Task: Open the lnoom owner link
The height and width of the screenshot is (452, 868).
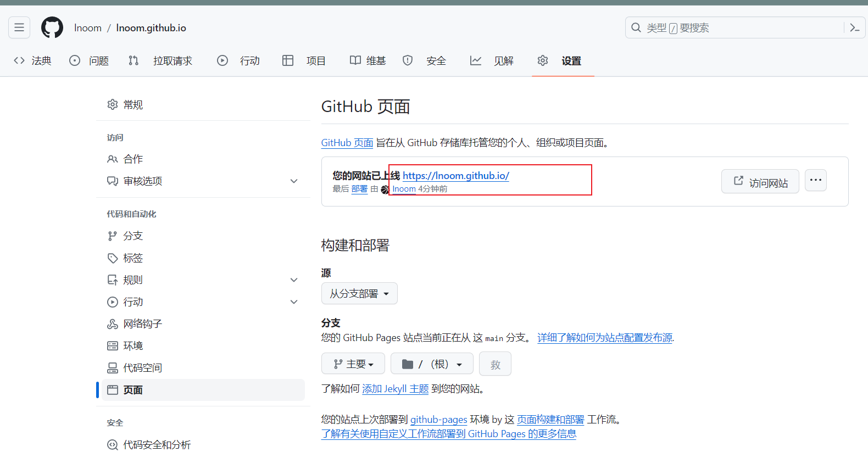Action: pos(88,28)
